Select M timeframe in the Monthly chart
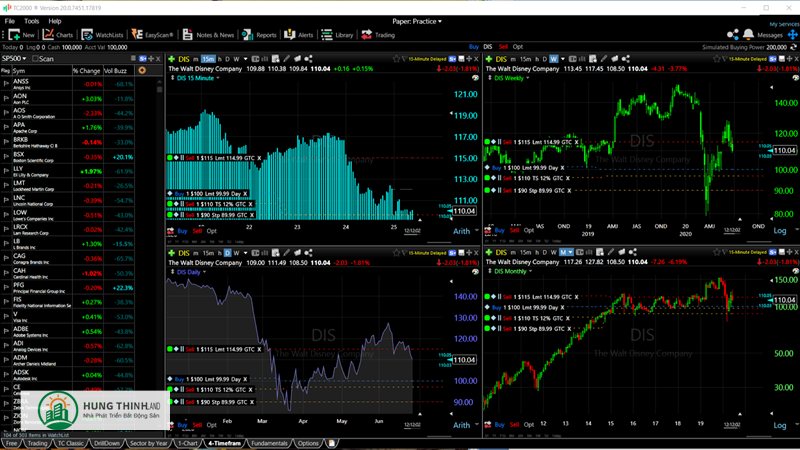This screenshot has width=800, height=450. pos(563,252)
